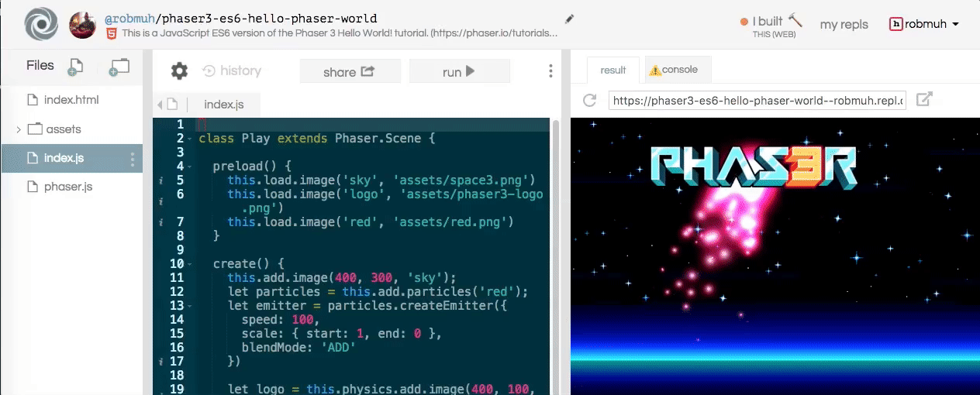Image resolution: width=980 pixels, height=395 pixels.
Task: Click the Phaser logo in game preview
Action: (754, 168)
